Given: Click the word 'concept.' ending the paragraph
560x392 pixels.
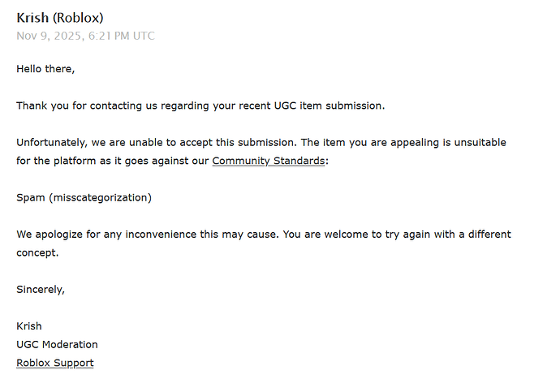Looking at the screenshot, I should pyautogui.click(x=39, y=252).
